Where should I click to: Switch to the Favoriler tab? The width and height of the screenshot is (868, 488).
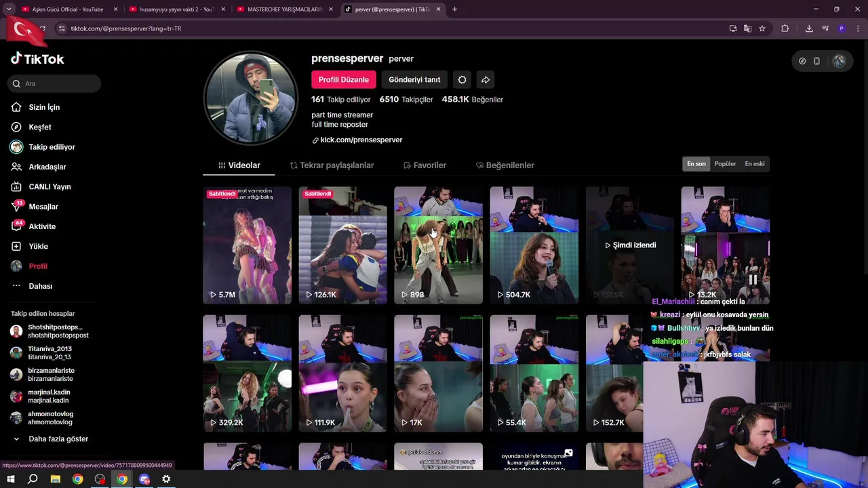[425, 165]
